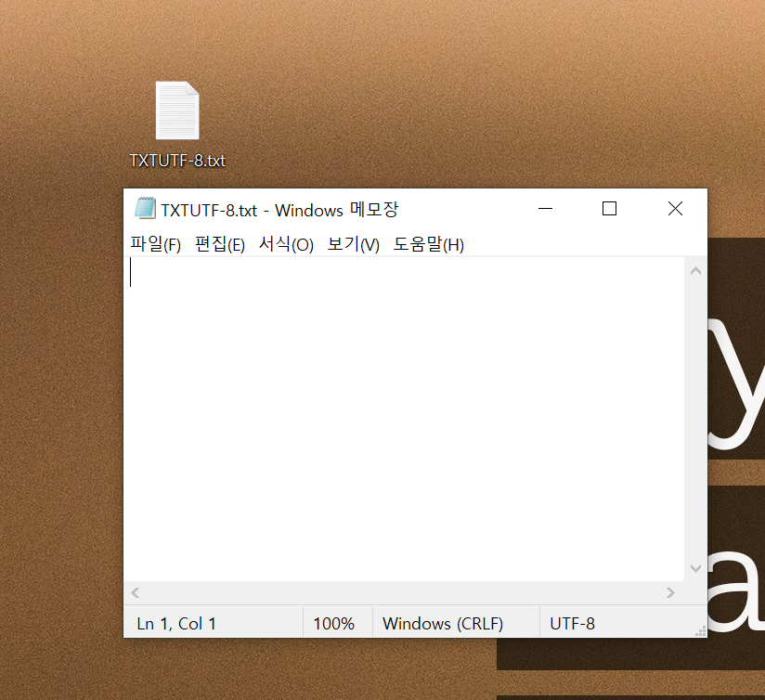Click the vertical scrollbar down arrow
Image resolution: width=765 pixels, height=700 pixels.
(x=695, y=568)
